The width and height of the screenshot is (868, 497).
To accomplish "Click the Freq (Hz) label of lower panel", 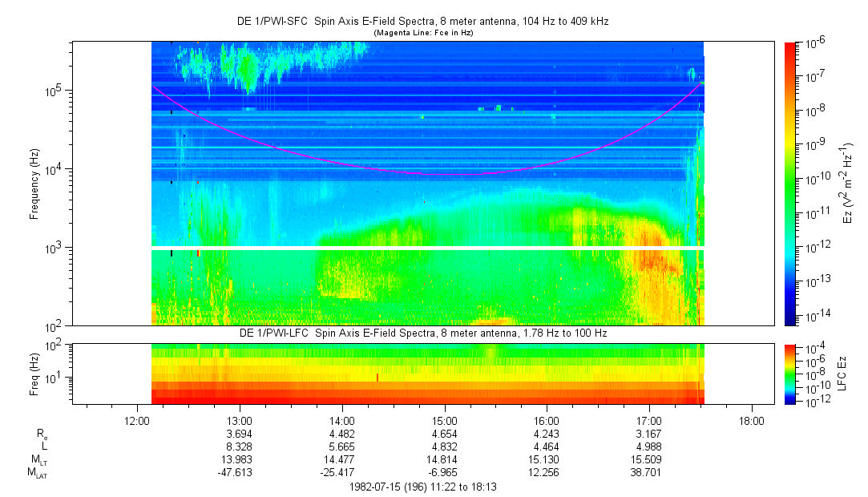I will [x=34, y=374].
